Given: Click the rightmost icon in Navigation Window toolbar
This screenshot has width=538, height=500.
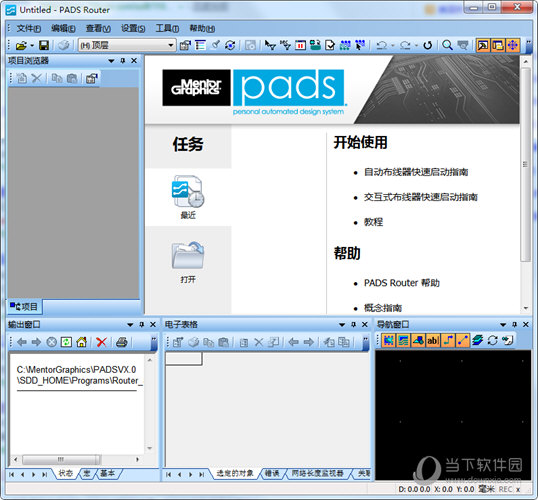Looking at the screenshot, I should click(507, 340).
